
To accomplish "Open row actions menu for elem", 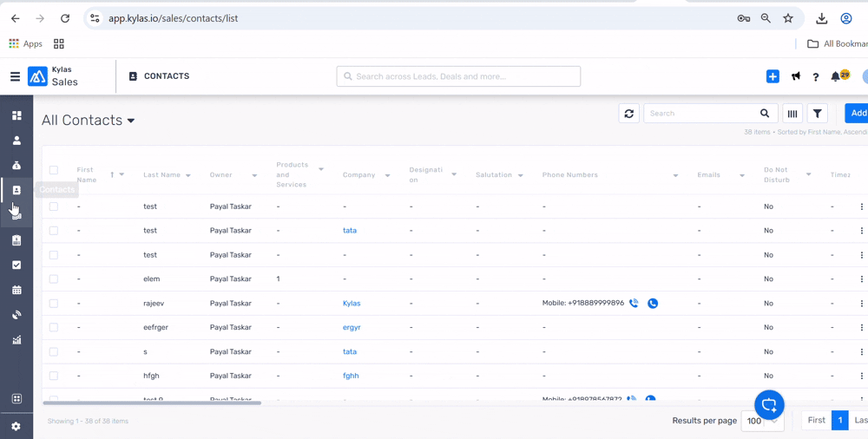I will coord(861,279).
